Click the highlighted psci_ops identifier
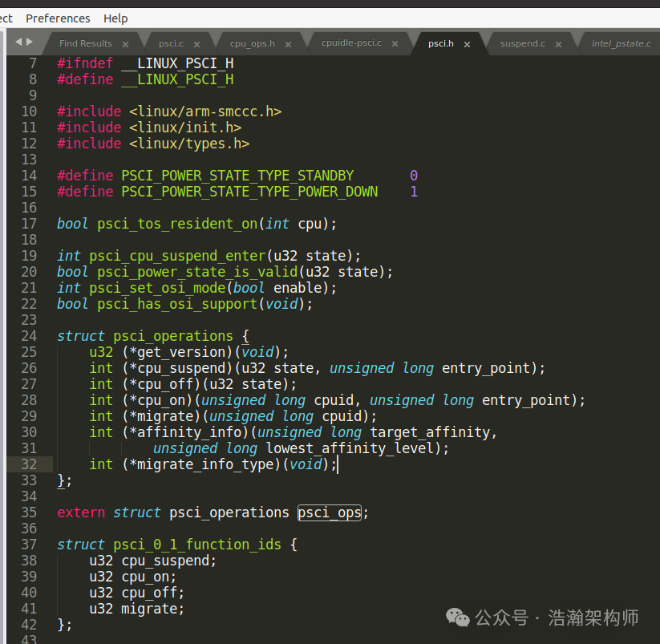 [329, 512]
